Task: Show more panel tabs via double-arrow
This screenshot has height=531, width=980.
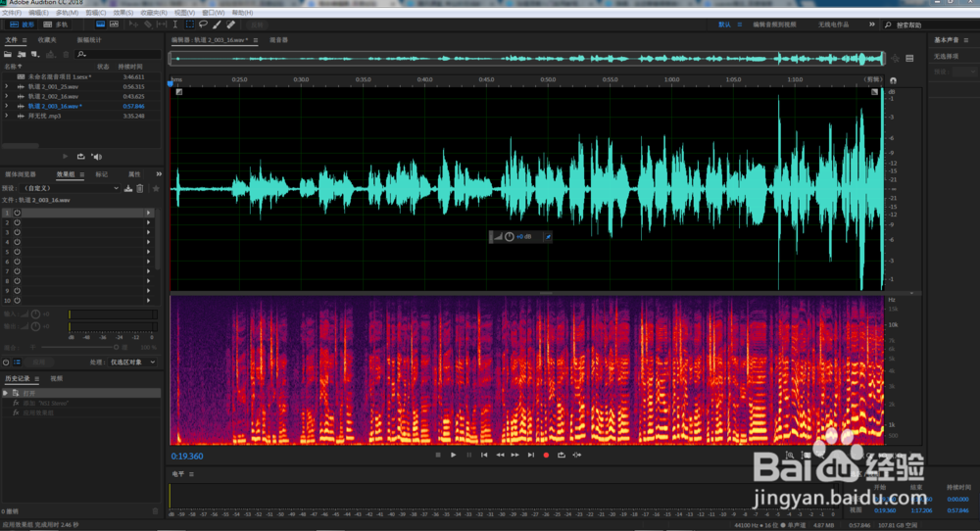Action: click(159, 174)
